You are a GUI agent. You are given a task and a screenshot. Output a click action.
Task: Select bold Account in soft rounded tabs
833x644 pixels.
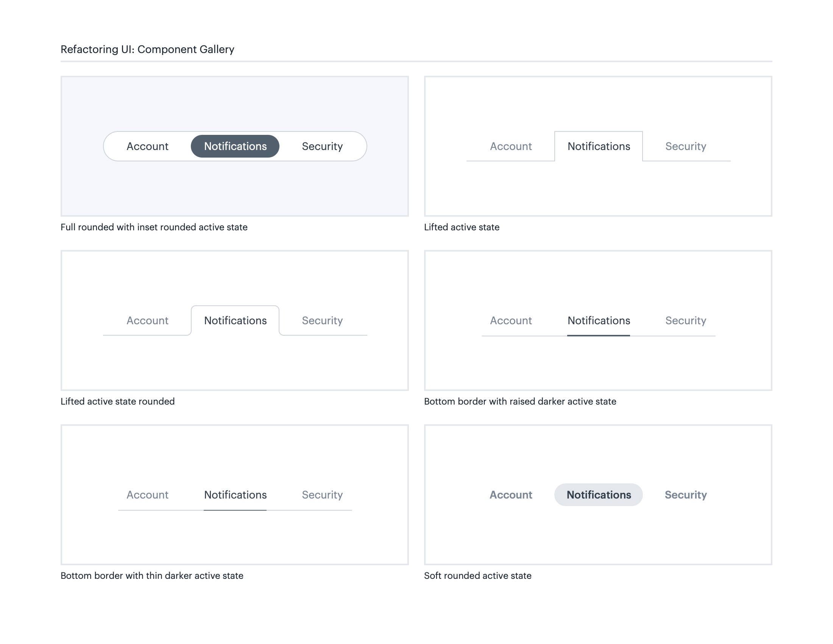click(511, 495)
